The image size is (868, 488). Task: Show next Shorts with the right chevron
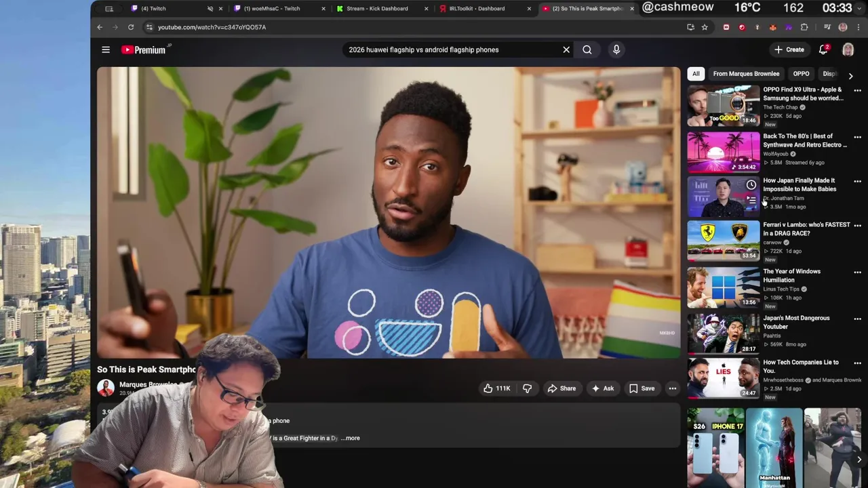tap(859, 460)
